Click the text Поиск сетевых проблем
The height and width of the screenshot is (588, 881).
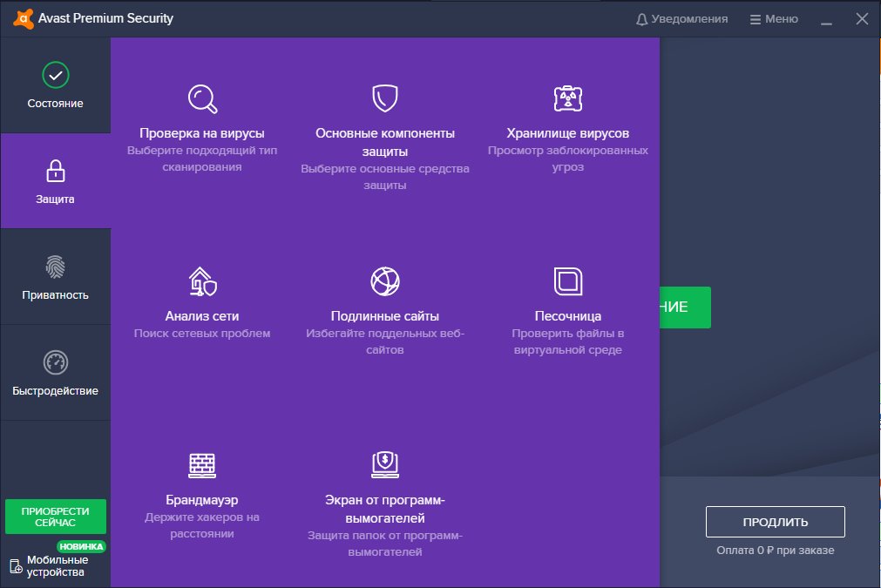[x=202, y=334]
